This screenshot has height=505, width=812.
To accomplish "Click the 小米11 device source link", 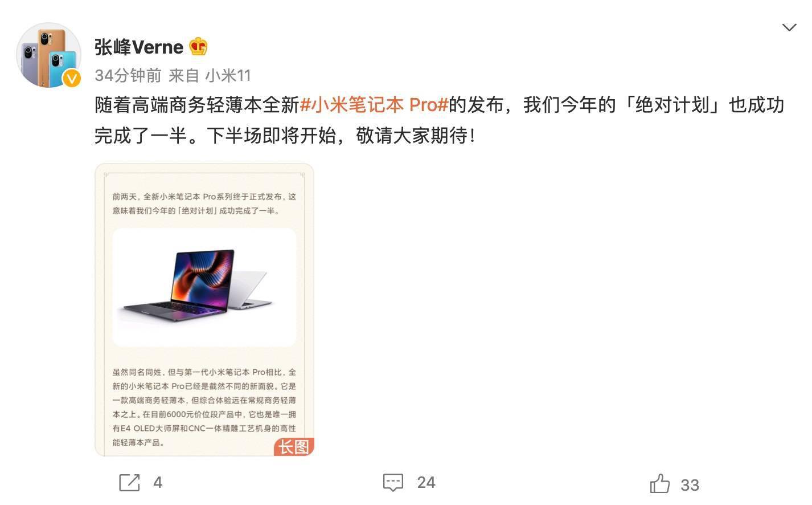I will [x=228, y=75].
